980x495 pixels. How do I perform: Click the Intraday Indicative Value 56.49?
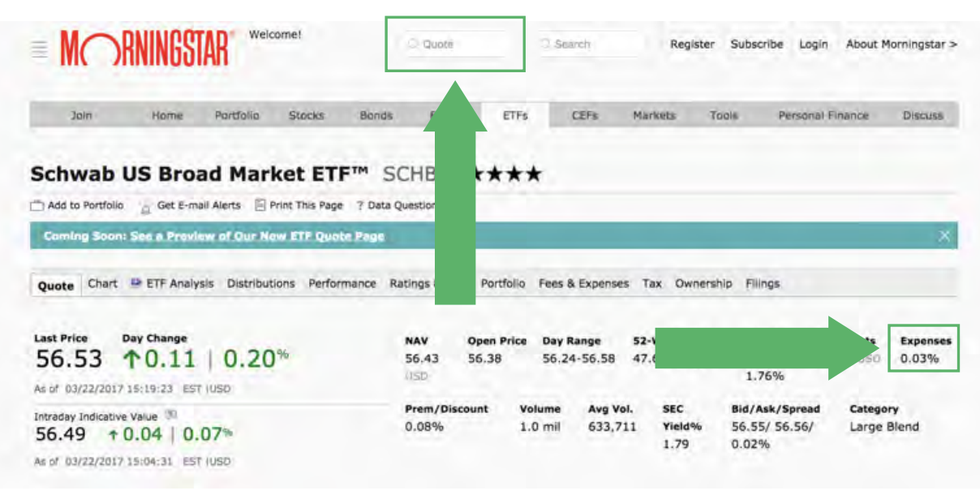pos(61,434)
